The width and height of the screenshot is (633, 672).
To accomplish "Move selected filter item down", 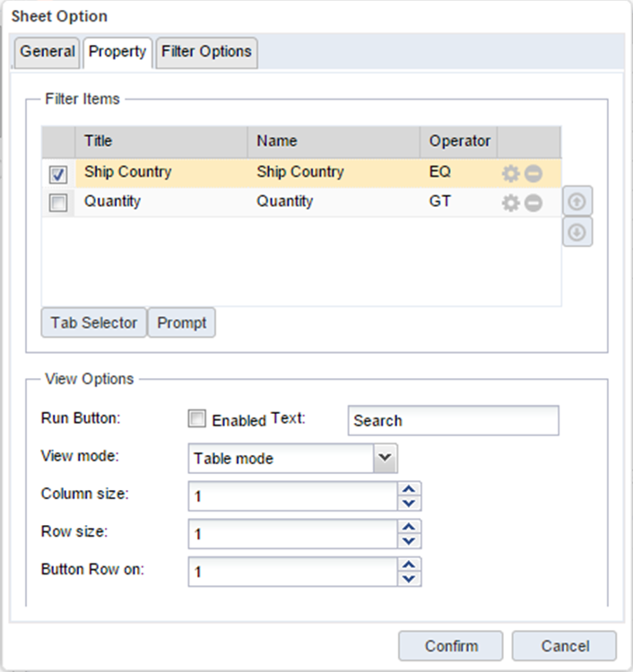I will click(x=577, y=232).
